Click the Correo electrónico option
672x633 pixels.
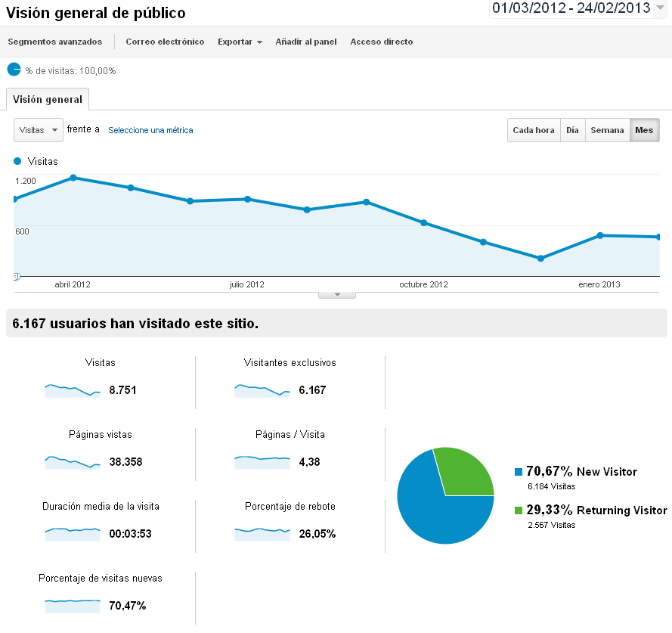[x=165, y=42]
